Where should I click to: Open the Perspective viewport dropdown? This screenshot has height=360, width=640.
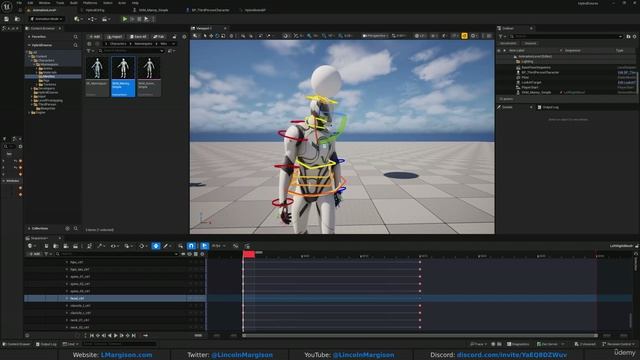coord(374,36)
